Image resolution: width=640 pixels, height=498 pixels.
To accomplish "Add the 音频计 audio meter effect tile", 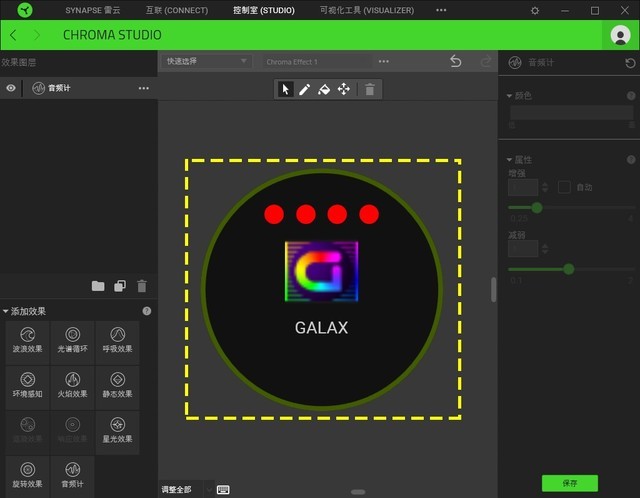I will click(x=72, y=476).
